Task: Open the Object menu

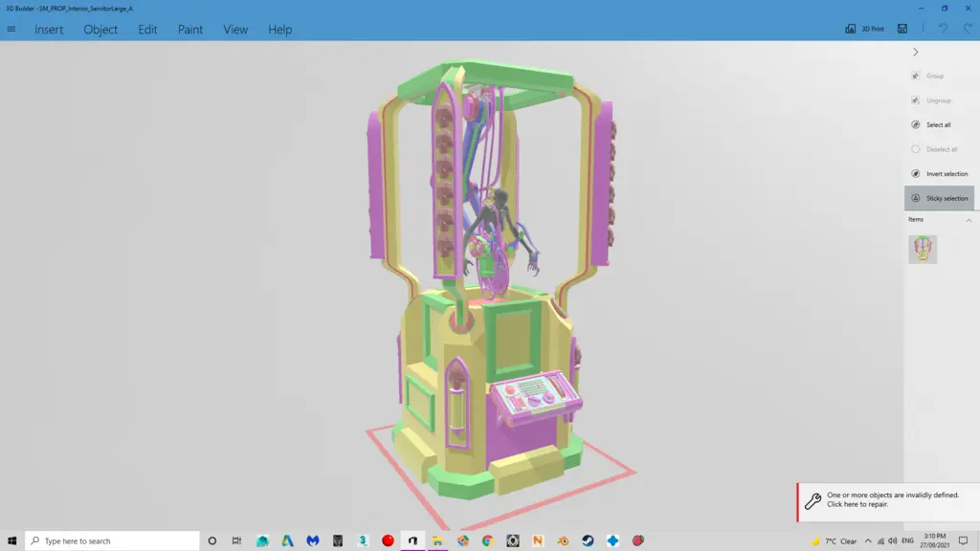Action: point(100,30)
